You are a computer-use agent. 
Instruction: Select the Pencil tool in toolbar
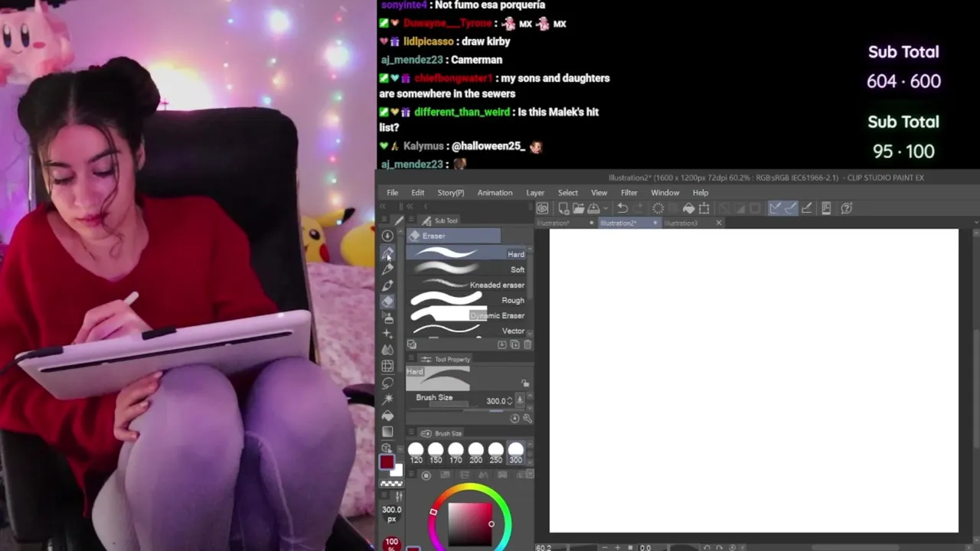pyautogui.click(x=387, y=269)
